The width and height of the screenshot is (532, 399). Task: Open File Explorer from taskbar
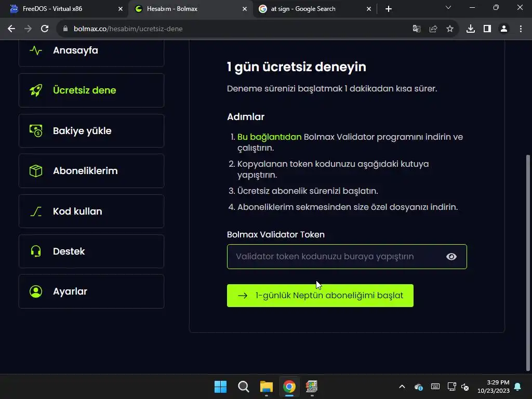pyautogui.click(x=267, y=387)
